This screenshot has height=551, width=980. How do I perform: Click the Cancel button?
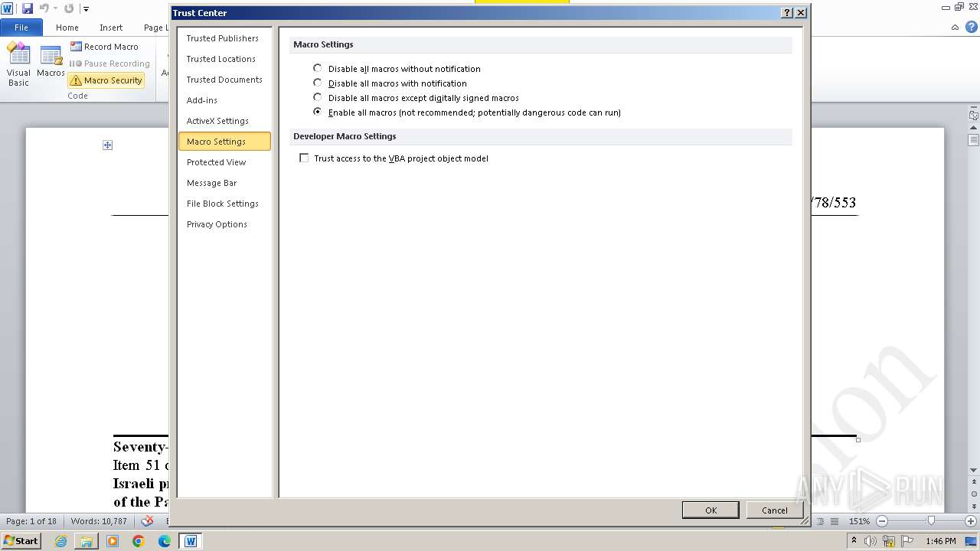(774, 510)
